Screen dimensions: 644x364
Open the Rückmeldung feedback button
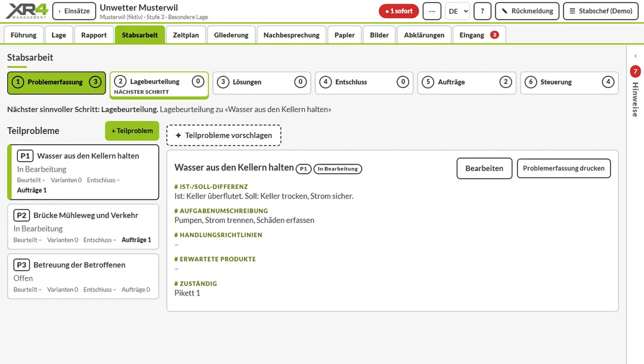(527, 11)
